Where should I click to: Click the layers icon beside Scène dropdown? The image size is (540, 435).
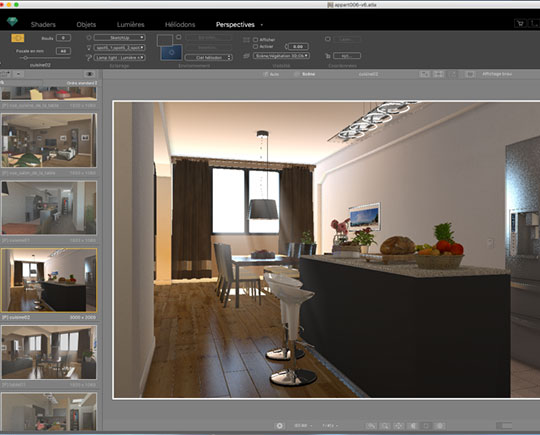246,55
